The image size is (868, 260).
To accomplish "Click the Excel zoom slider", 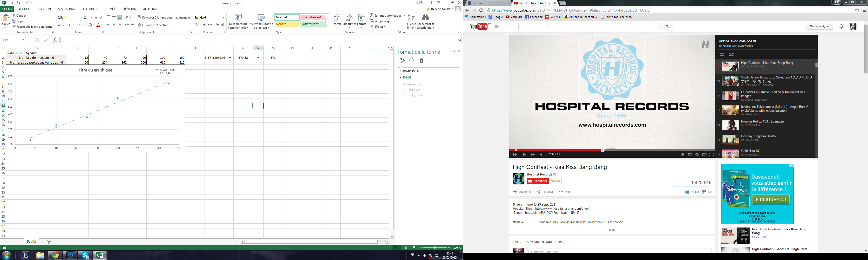I will pos(435,247).
